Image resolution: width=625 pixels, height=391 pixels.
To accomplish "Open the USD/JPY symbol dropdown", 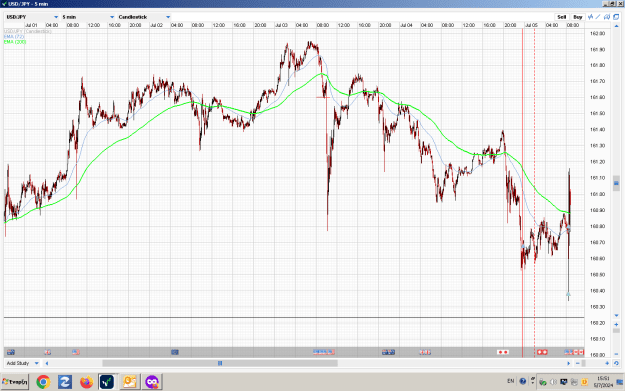I will click(32, 17).
